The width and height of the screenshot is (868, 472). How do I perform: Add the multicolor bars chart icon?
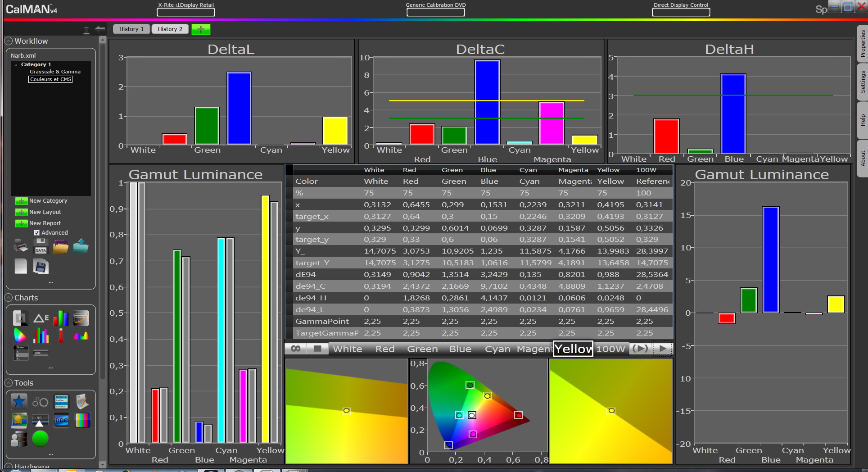pyautogui.click(x=41, y=336)
